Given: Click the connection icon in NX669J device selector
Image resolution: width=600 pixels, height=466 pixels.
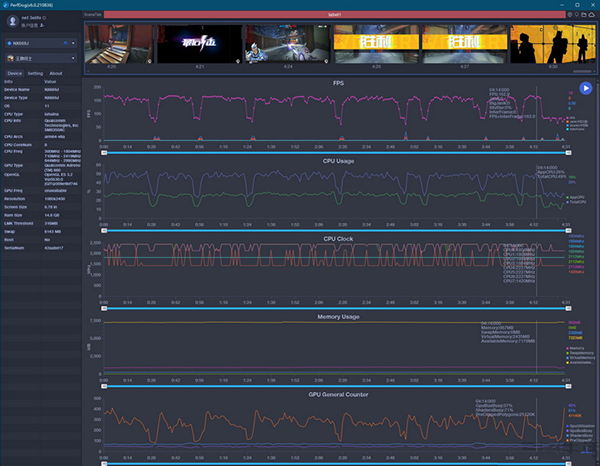Looking at the screenshot, I should click(66, 44).
